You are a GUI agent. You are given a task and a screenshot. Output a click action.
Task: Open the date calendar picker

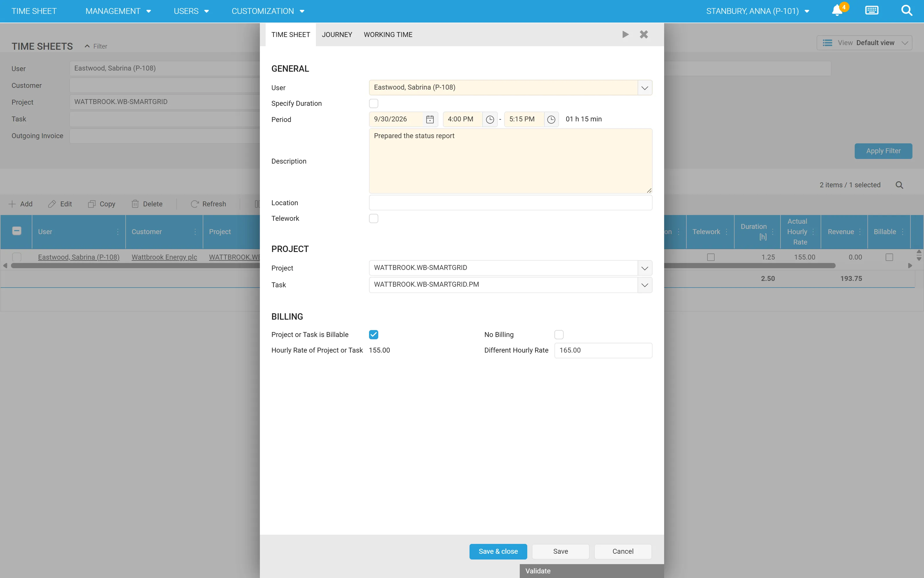click(430, 119)
